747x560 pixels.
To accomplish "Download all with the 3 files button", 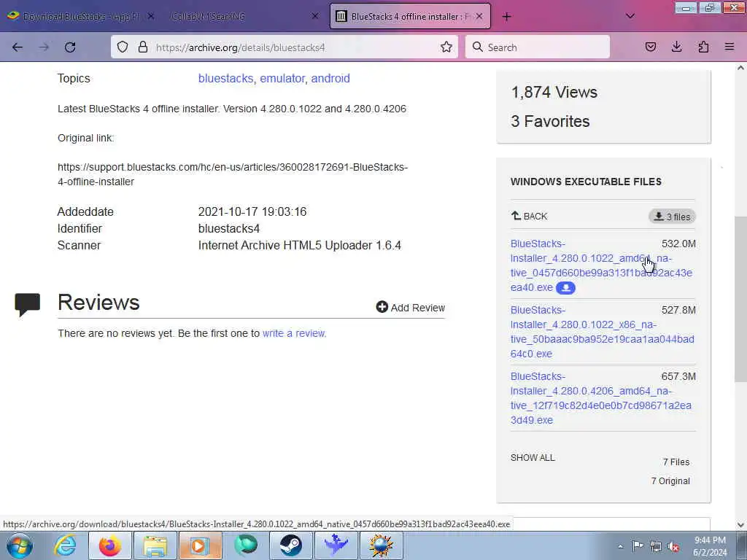I will tap(672, 217).
